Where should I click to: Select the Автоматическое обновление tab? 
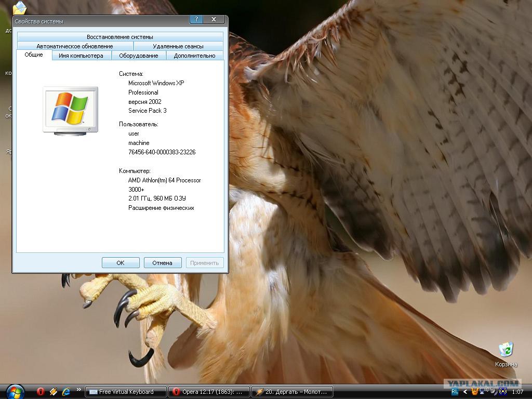(x=75, y=46)
